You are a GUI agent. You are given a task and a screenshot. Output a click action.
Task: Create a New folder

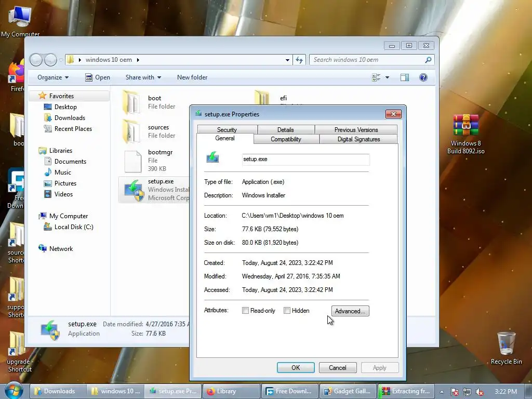[x=192, y=77]
